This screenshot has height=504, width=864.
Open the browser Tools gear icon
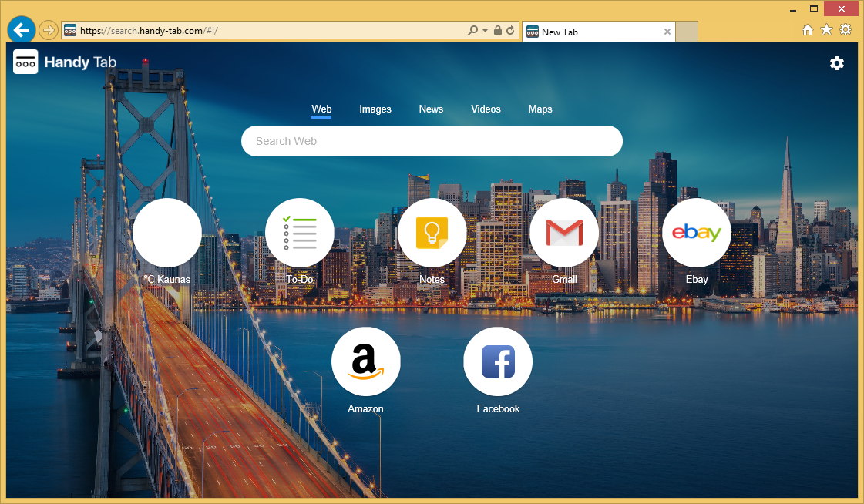coord(846,30)
